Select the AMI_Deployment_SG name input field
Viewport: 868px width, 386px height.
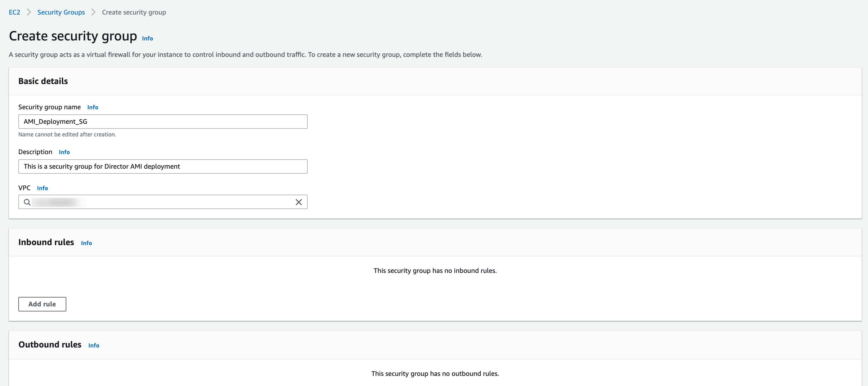(x=163, y=122)
